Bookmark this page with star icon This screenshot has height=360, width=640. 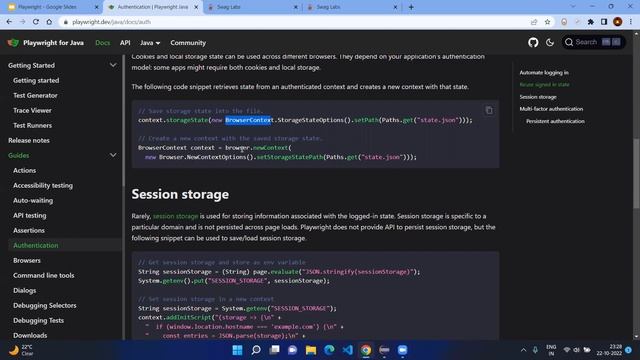(547, 22)
